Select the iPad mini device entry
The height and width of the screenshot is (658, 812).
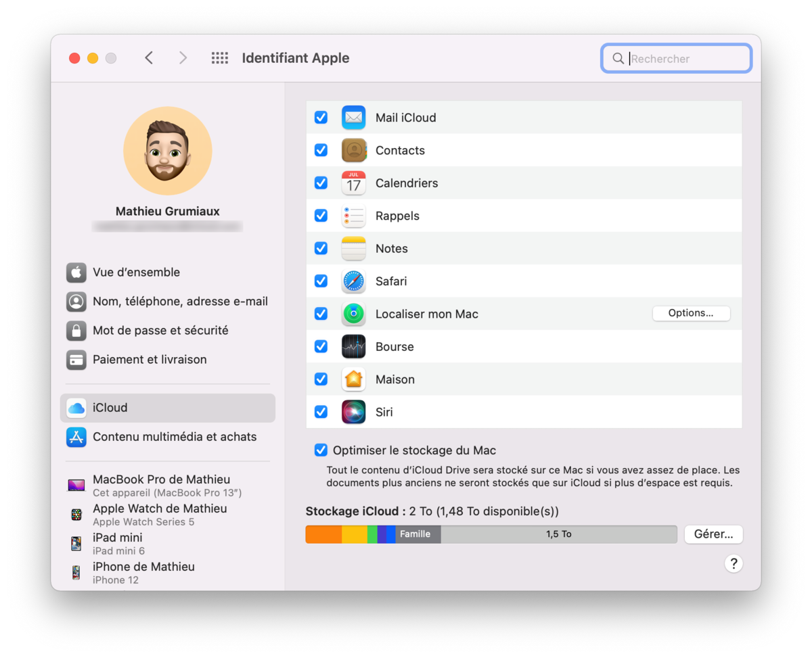[168, 544]
